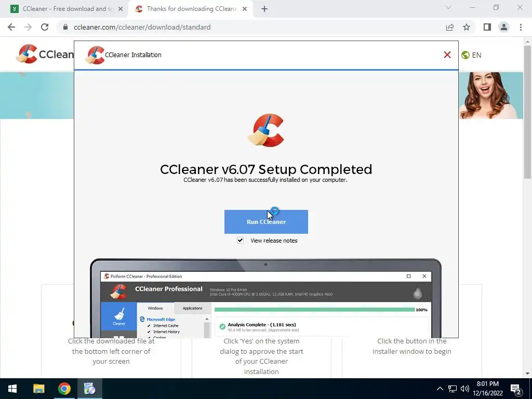Click Internet History checkbox in preview

click(149, 332)
